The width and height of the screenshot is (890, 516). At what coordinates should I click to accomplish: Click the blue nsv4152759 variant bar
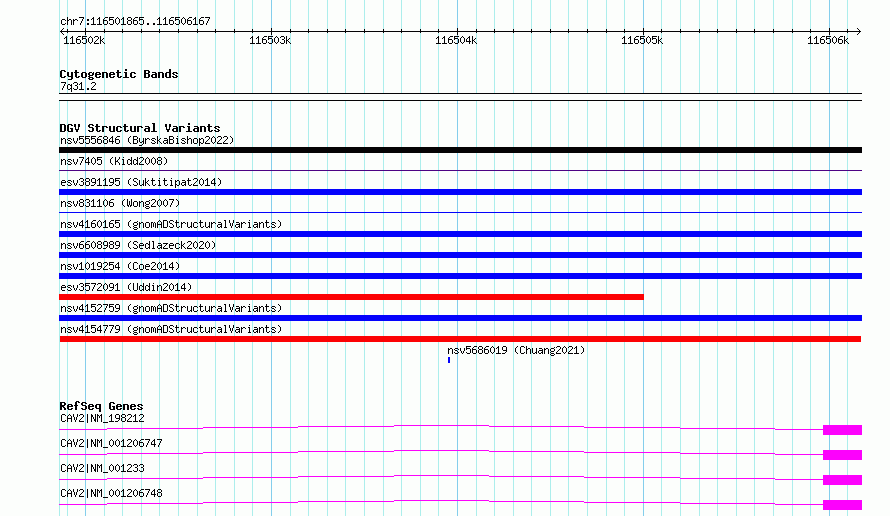(460, 318)
